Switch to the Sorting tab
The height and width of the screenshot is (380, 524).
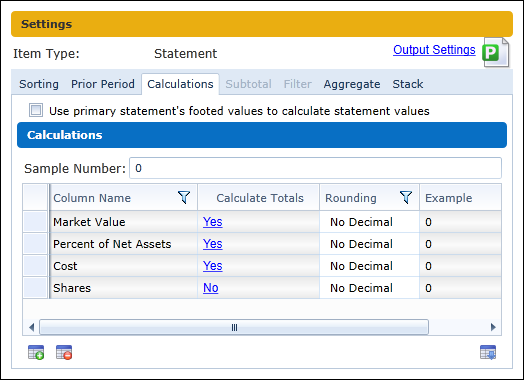[39, 84]
